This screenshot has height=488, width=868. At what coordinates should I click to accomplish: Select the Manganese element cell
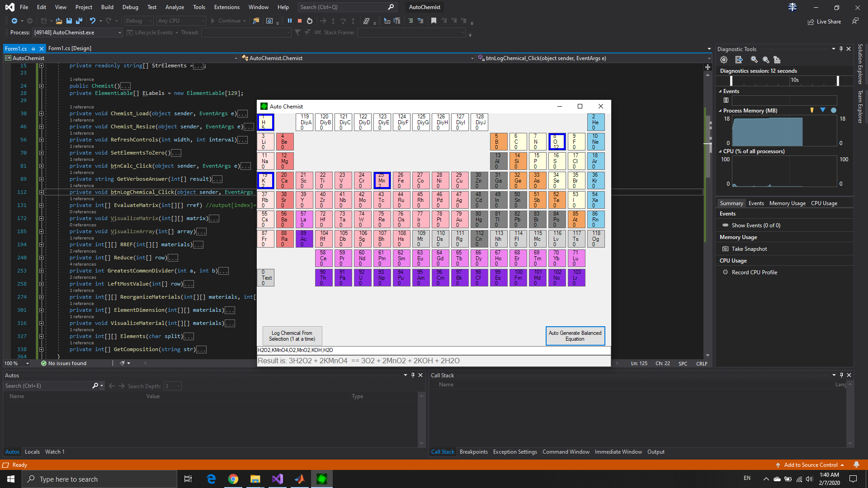coord(382,180)
